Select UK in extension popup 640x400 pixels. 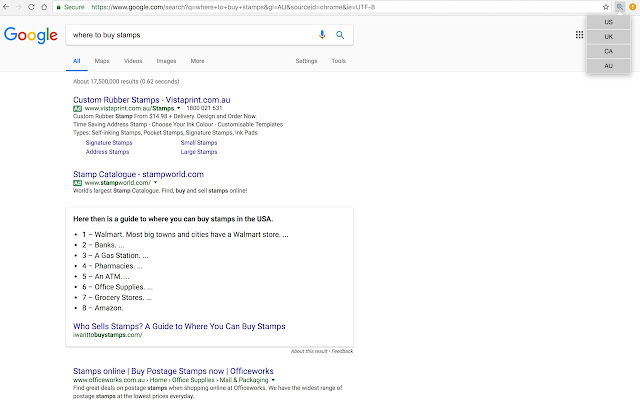pos(609,37)
